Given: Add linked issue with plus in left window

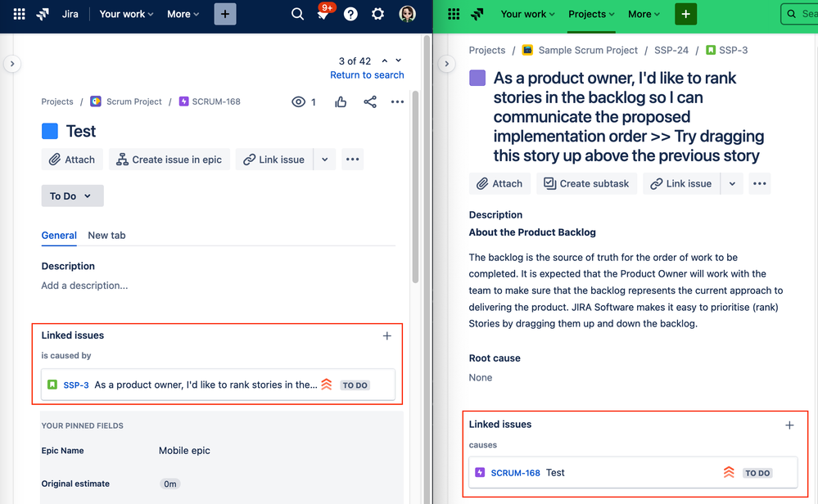Looking at the screenshot, I should tap(387, 336).
